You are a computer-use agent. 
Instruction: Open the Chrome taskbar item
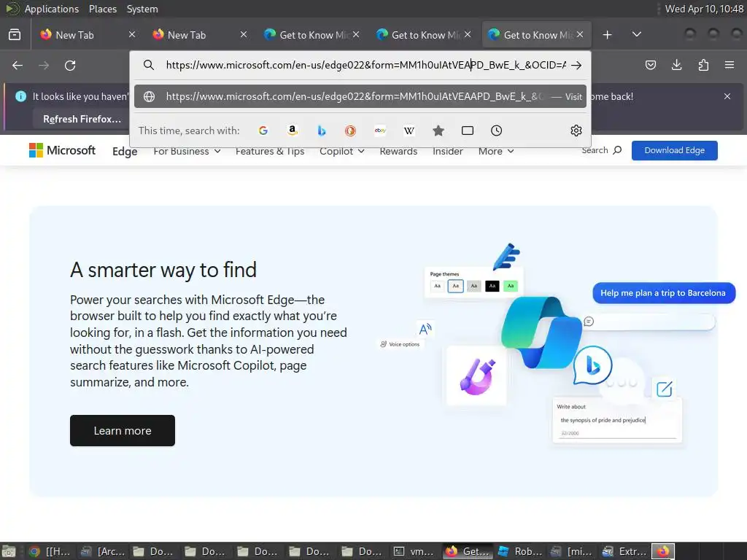point(49,551)
